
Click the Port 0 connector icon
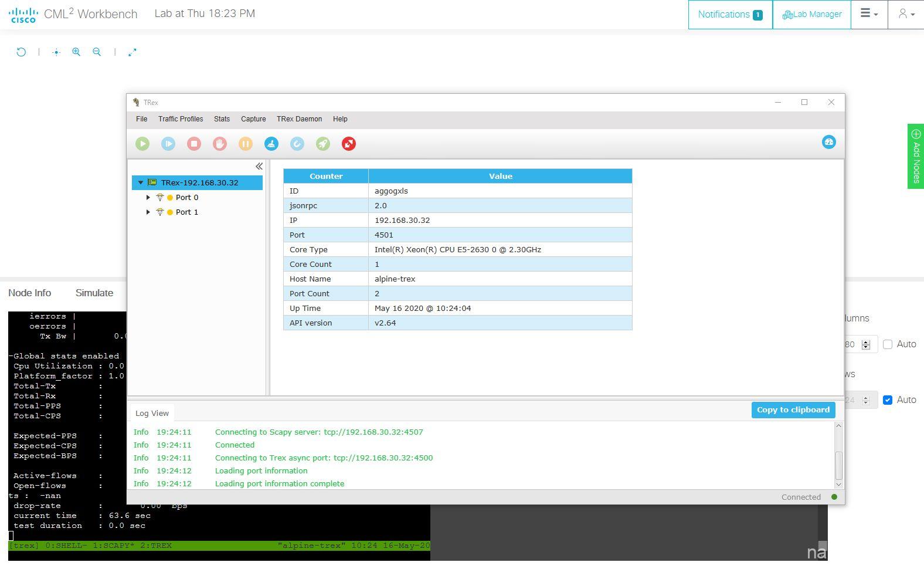pos(159,197)
